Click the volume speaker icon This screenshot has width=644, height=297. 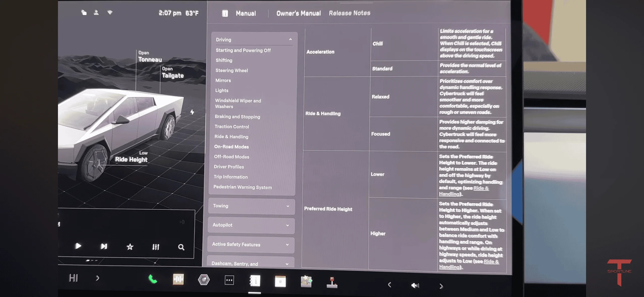[415, 285]
